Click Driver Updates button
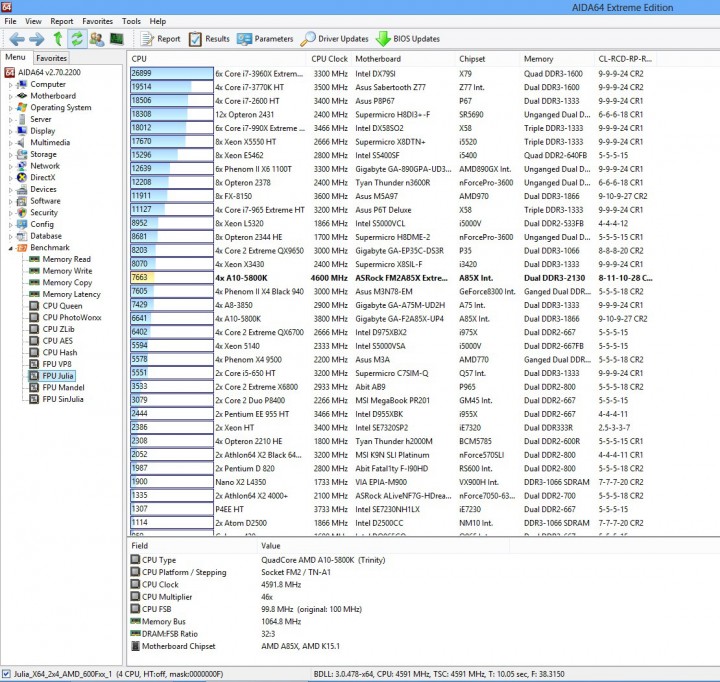Screen dimensions: 720x682 (x=334, y=39)
